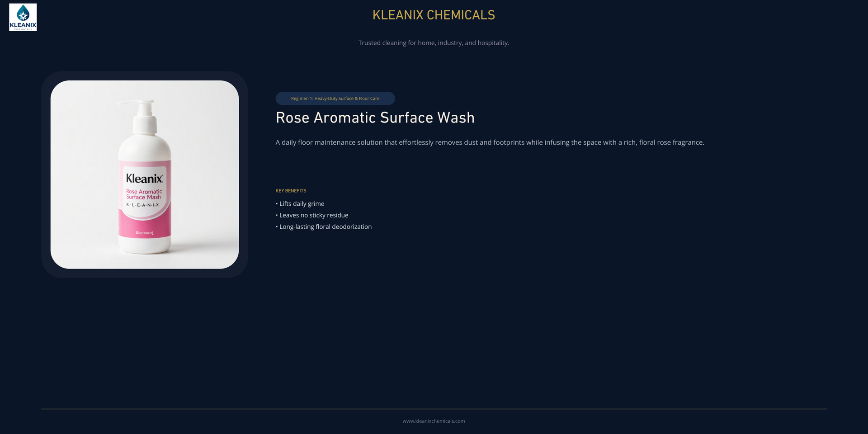
Task: Click the KEY BENEFITS label
Action: (x=291, y=191)
